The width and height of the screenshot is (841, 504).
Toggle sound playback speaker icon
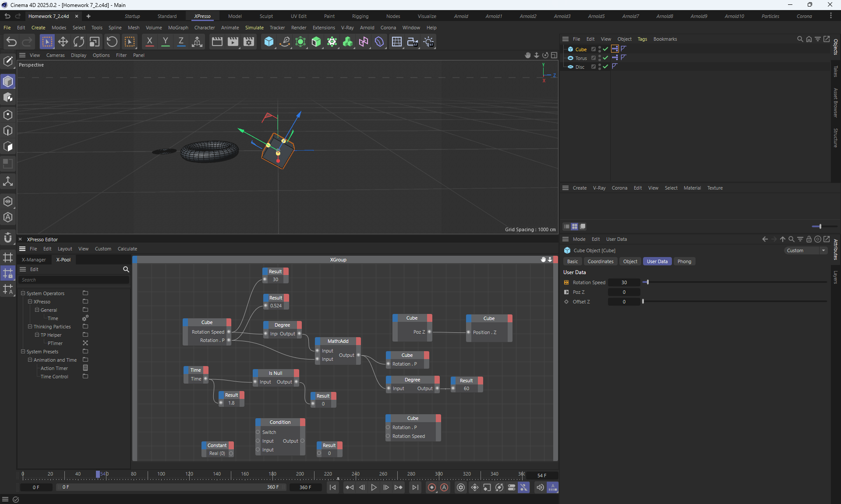click(x=540, y=487)
